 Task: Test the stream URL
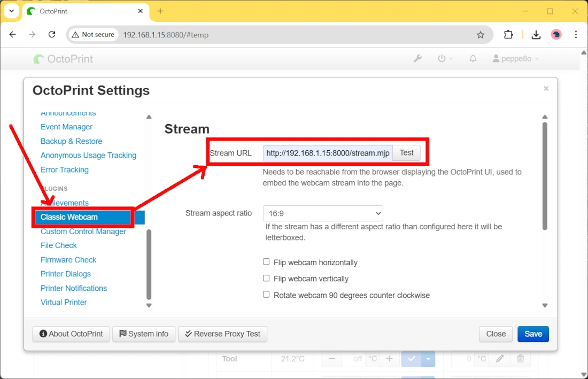tap(406, 153)
